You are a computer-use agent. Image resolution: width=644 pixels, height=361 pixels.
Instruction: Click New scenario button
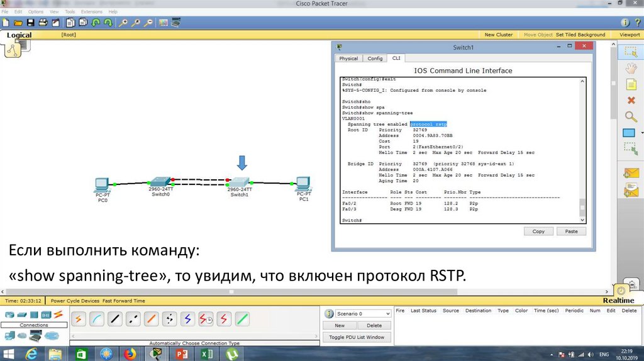(x=340, y=325)
